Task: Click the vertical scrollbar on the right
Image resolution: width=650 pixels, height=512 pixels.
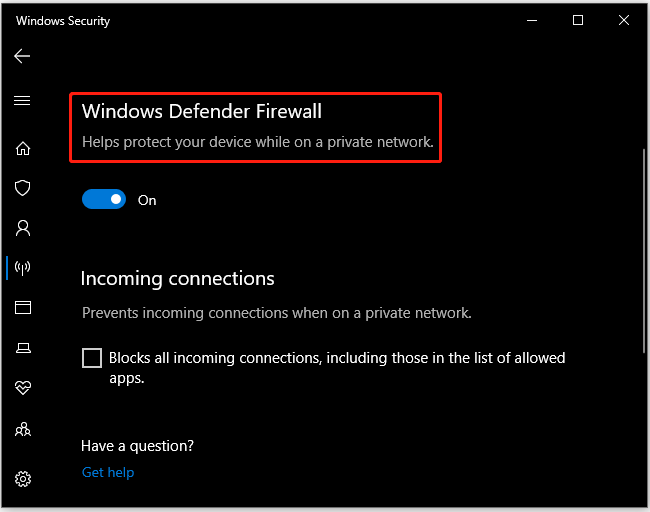Action: pyautogui.click(x=644, y=251)
